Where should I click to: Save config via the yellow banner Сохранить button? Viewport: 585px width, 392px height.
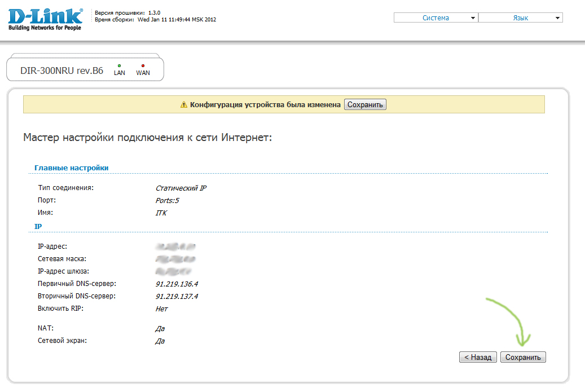click(x=365, y=105)
